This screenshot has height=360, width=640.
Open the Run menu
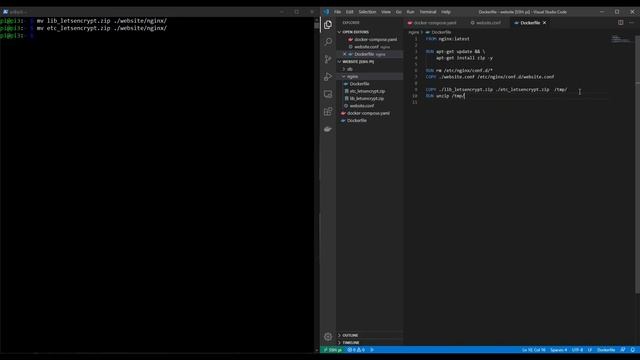411,12
